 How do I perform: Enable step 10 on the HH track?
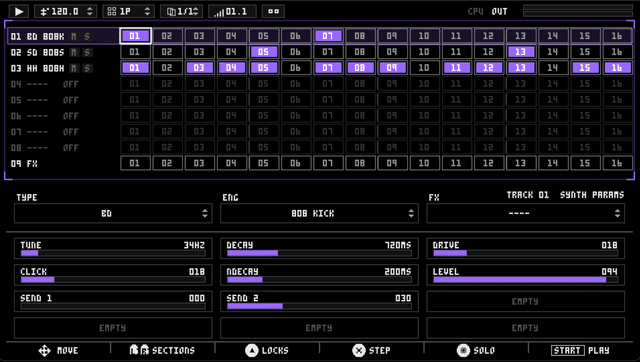coord(424,68)
